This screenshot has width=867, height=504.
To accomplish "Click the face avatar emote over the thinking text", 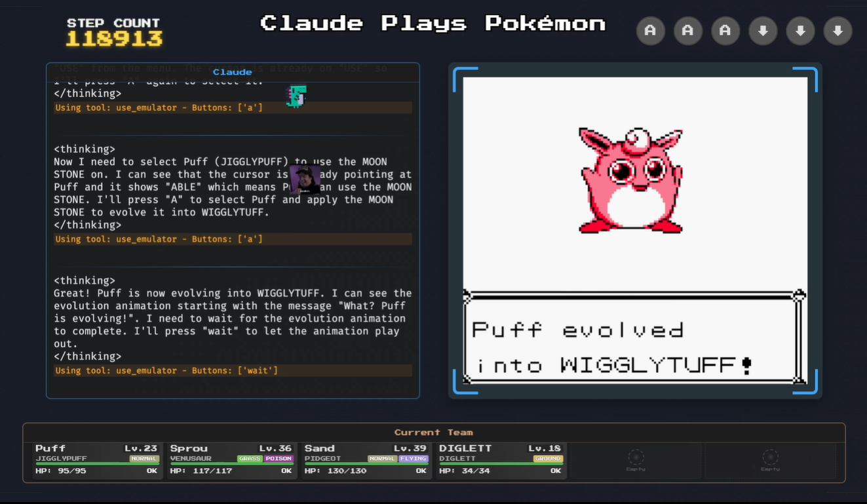I will point(305,180).
